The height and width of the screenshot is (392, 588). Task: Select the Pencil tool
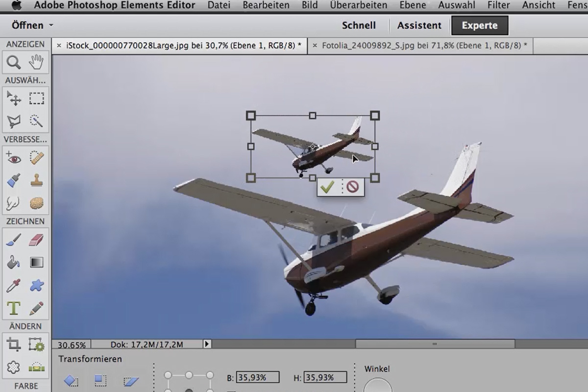click(x=37, y=308)
